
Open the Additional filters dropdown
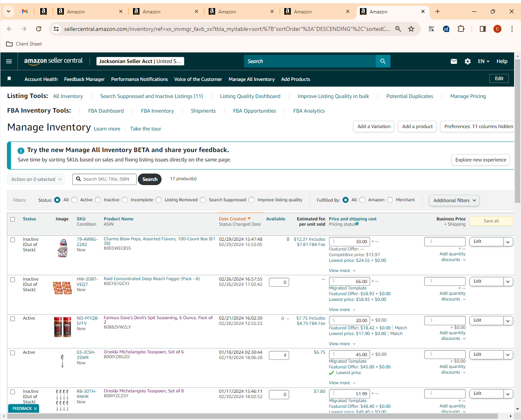pos(454,200)
